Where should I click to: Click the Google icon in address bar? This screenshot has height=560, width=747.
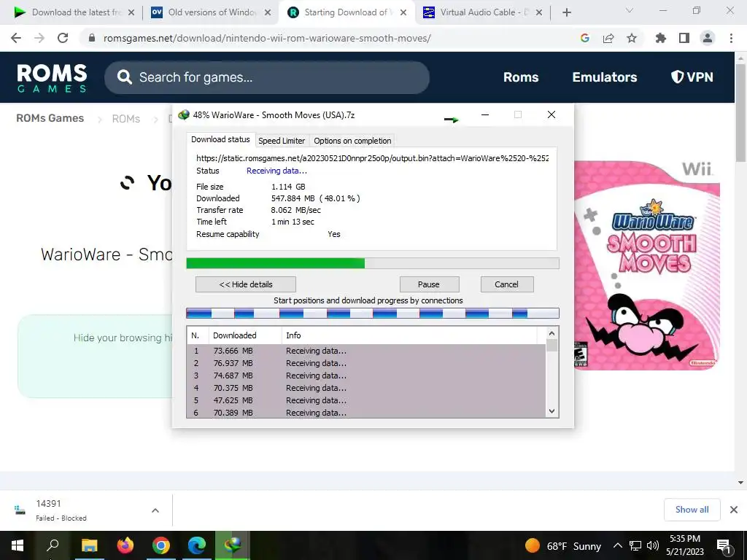point(585,38)
